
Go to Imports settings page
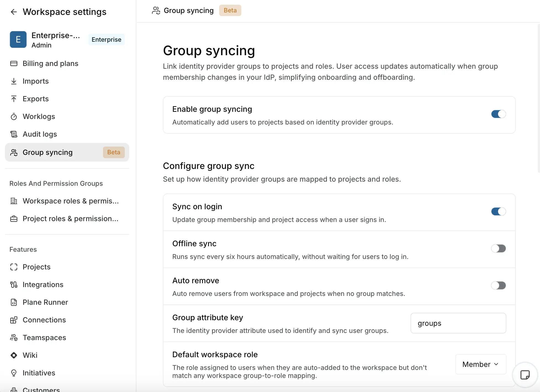[x=67, y=81]
